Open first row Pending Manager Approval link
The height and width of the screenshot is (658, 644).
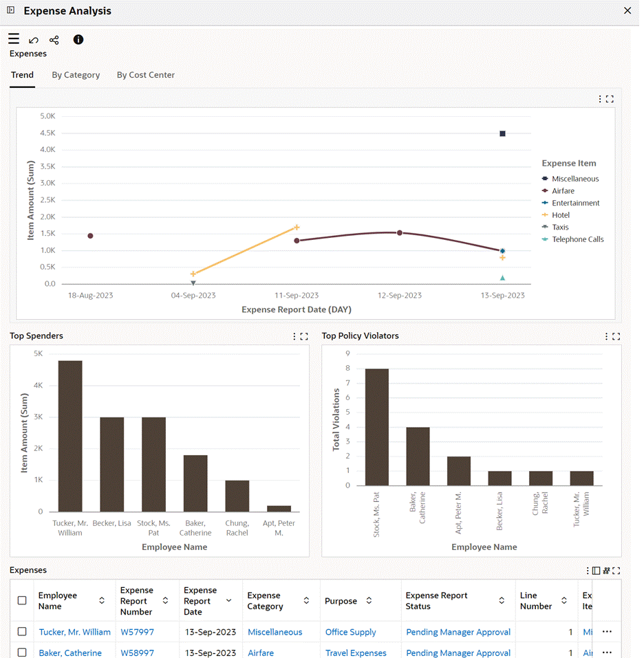458,632
